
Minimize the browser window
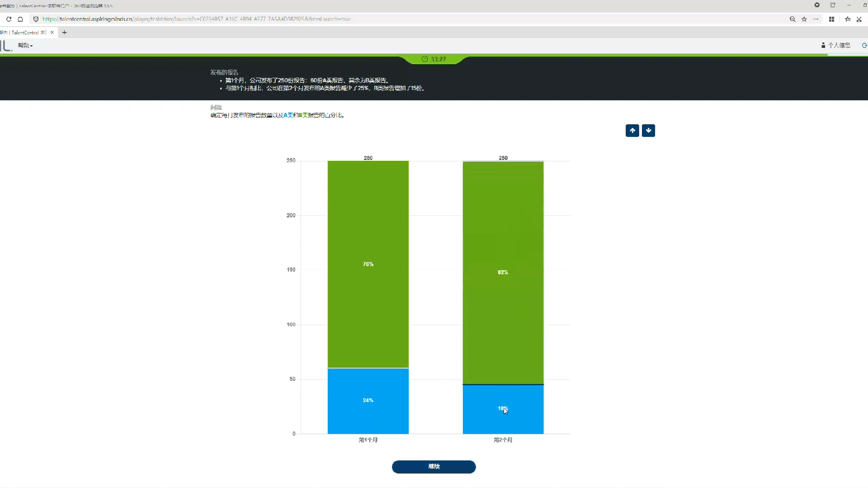point(849,5)
